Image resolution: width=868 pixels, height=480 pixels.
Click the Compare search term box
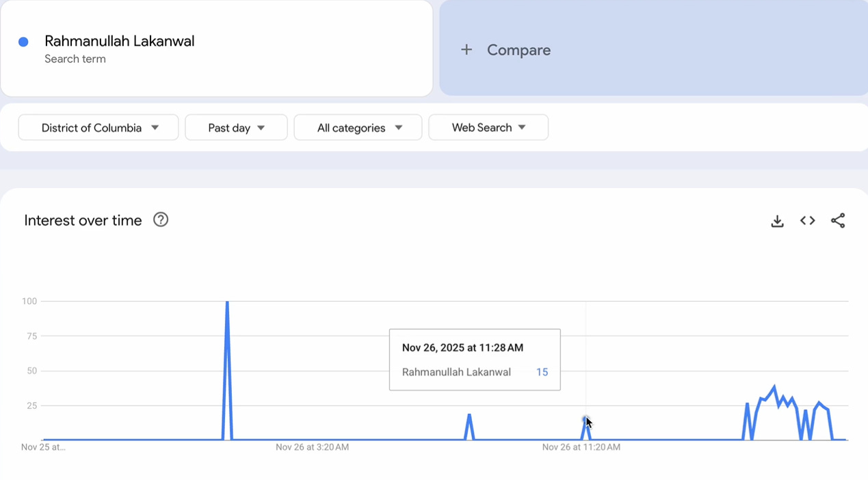pos(653,48)
